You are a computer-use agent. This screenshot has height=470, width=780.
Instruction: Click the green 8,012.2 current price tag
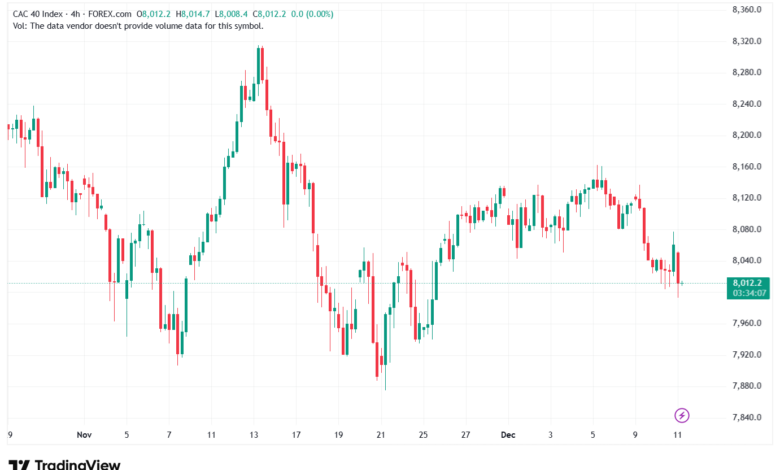click(x=748, y=283)
